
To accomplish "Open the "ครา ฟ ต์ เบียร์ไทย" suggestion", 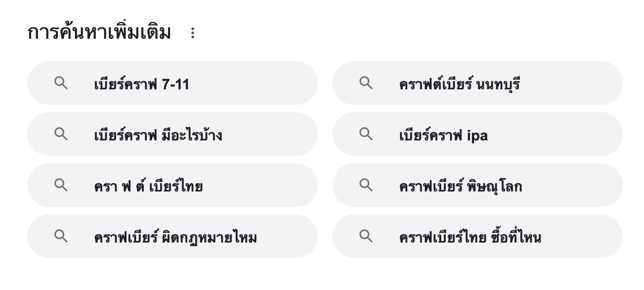I will point(148,186).
